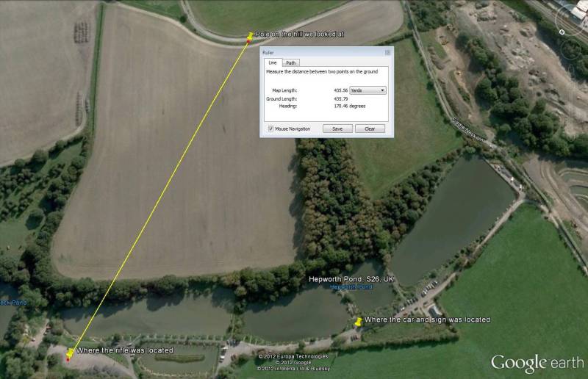Viewport: 588px width, 379px height.
Task: Click the red ruler endpoint near the pole
Action: (x=248, y=42)
